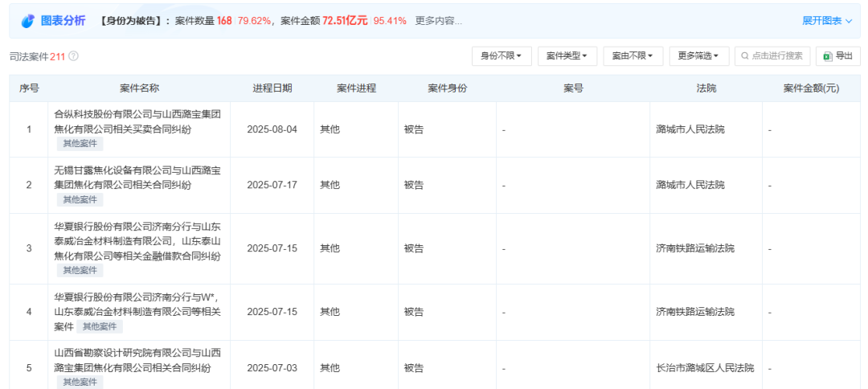
Task: Click 其他 progress in row 4
Action: [x=330, y=312]
